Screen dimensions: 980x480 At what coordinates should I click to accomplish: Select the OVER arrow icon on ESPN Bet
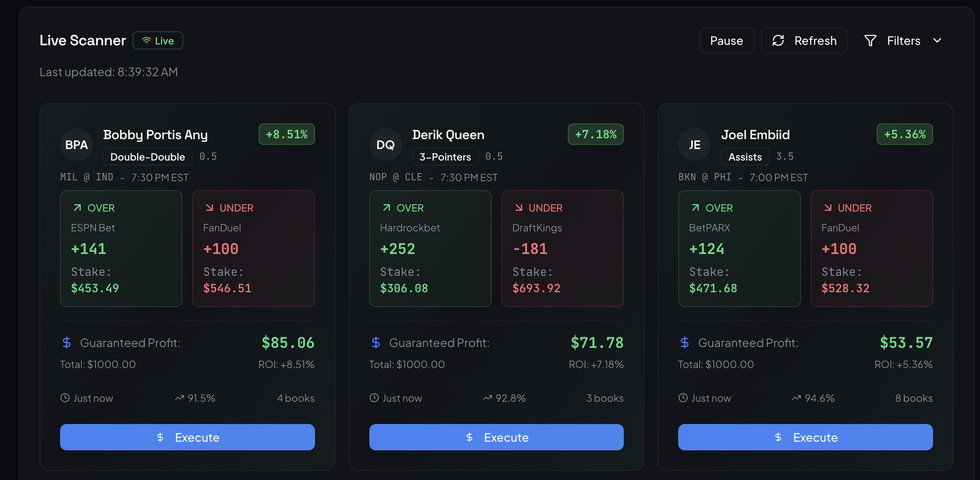tap(78, 207)
